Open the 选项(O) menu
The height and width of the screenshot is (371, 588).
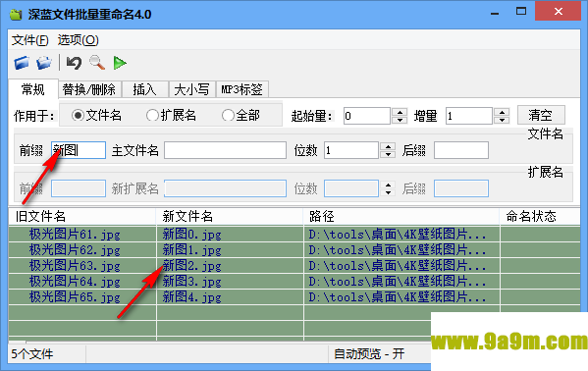[78, 40]
